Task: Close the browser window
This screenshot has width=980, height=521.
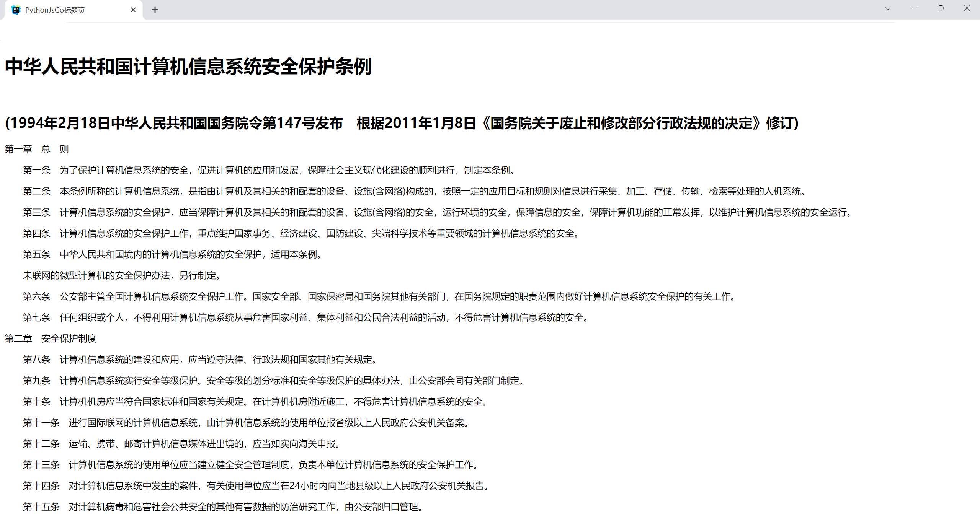Action: point(967,8)
